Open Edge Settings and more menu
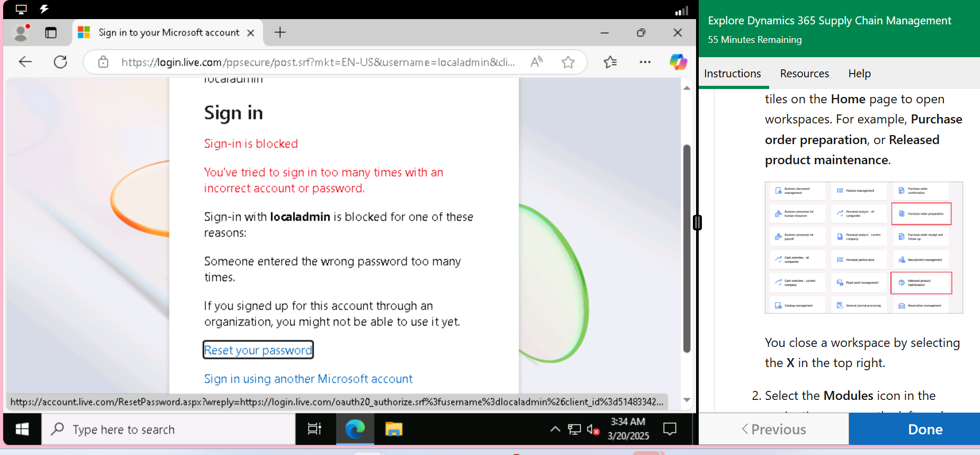Viewport: 980px width, 455px height. click(x=645, y=62)
